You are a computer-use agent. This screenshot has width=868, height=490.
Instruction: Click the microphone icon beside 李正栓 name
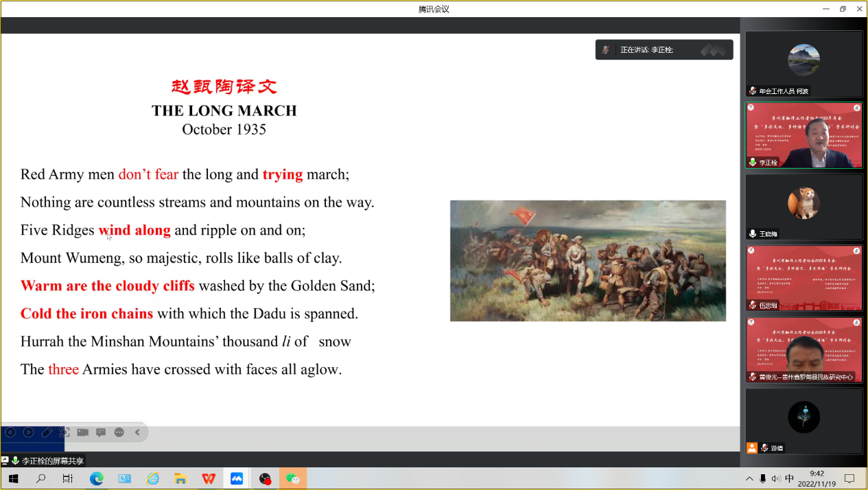(x=753, y=163)
